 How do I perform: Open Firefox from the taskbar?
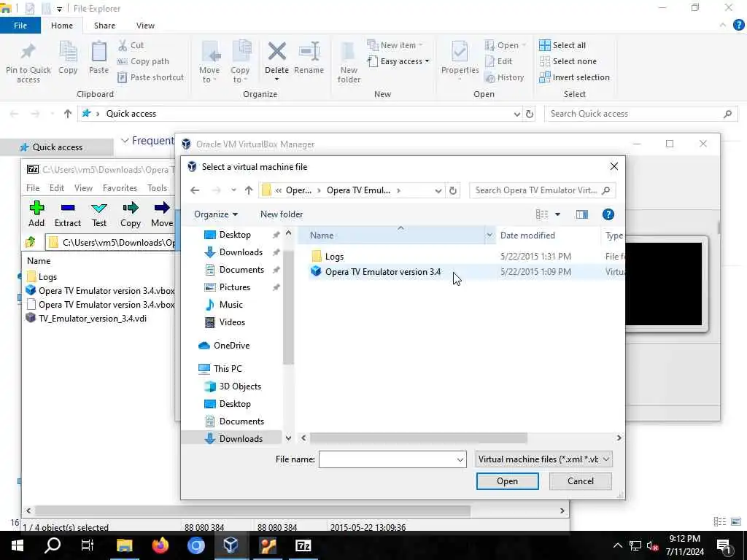[x=160, y=545]
